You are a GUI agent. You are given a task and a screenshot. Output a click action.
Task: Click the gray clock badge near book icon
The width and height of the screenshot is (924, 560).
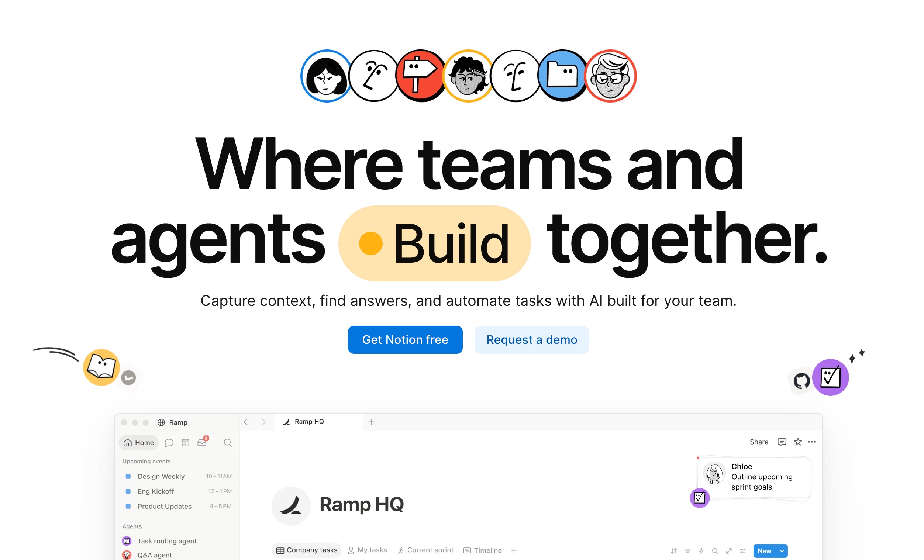[x=128, y=377]
